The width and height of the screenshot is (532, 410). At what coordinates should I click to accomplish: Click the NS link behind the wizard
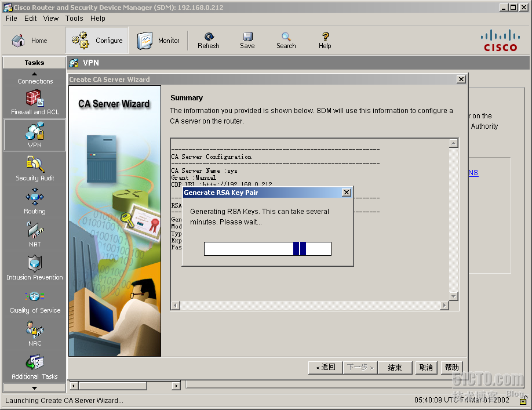tap(473, 173)
